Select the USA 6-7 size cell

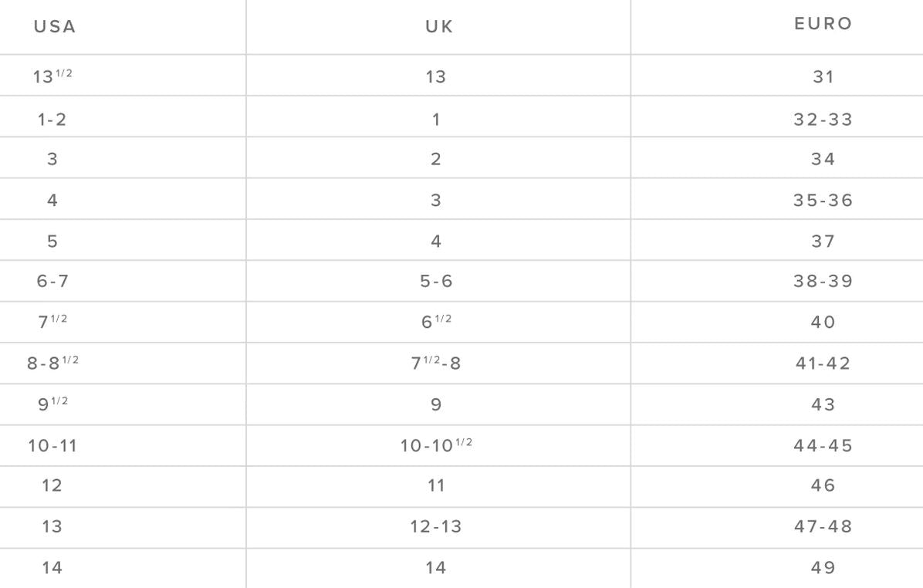(52, 282)
